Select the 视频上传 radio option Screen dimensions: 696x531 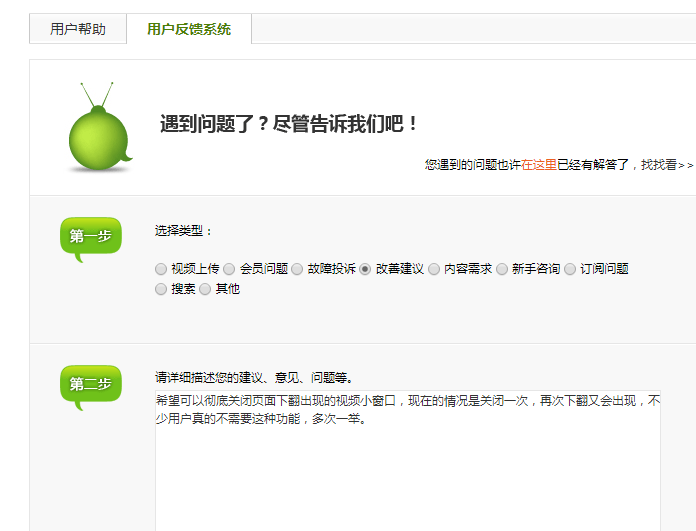pyautogui.click(x=161, y=269)
